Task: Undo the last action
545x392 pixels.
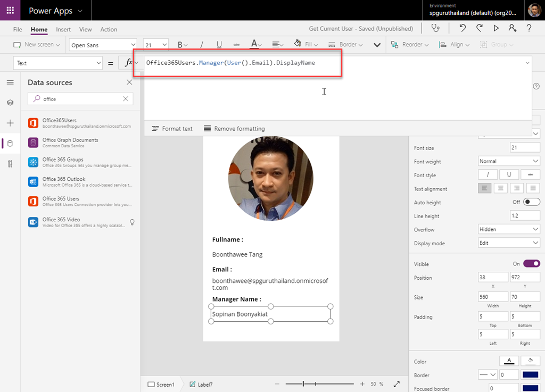Action: (x=463, y=28)
